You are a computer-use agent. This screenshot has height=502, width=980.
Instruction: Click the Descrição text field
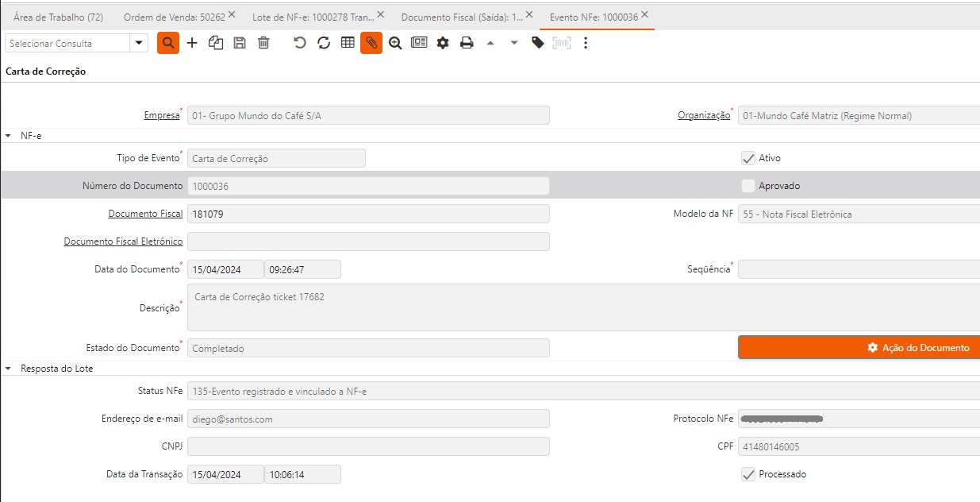pyautogui.click(x=583, y=307)
